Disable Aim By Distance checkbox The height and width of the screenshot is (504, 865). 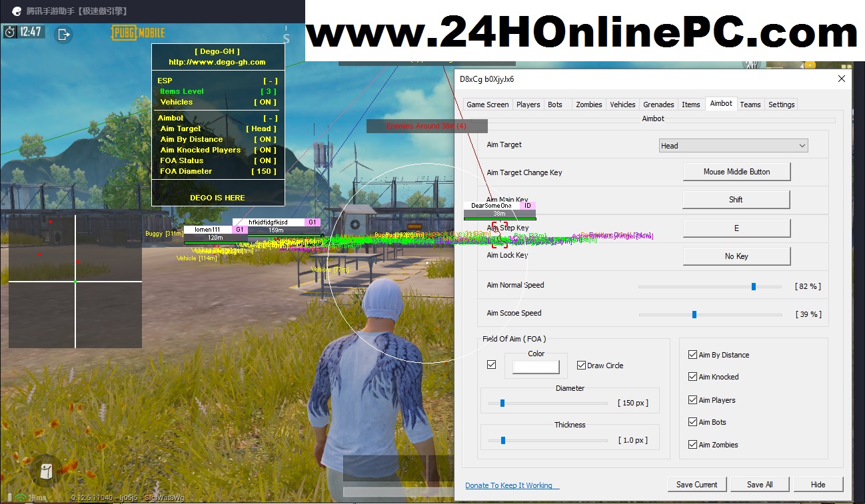click(x=692, y=355)
